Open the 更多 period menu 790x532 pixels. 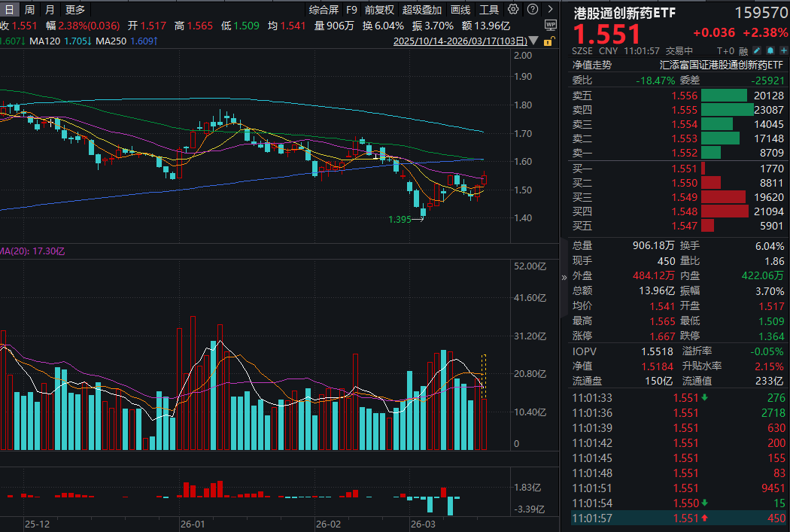pyautogui.click(x=75, y=10)
